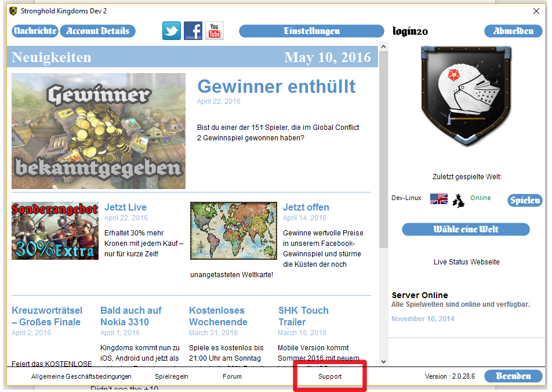Open the Facebook icon link
552x392 pixels.
click(193, 31)
